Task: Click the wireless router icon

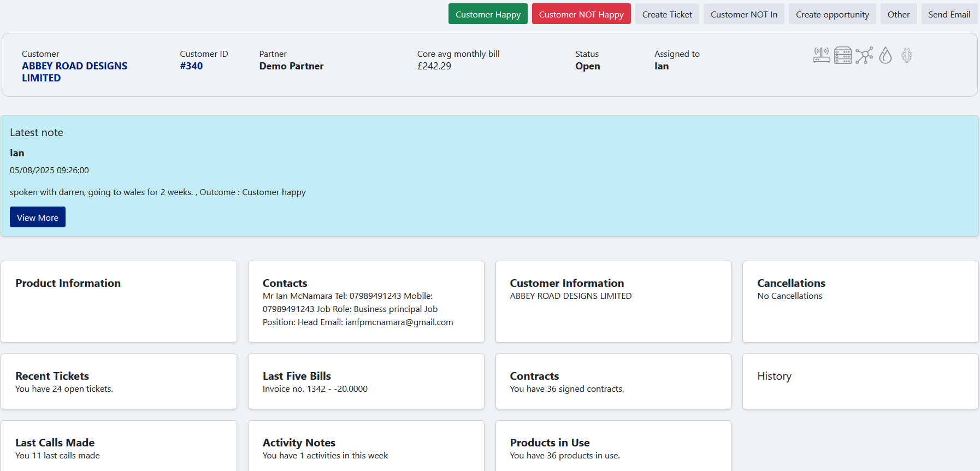Action: point(821,55)
